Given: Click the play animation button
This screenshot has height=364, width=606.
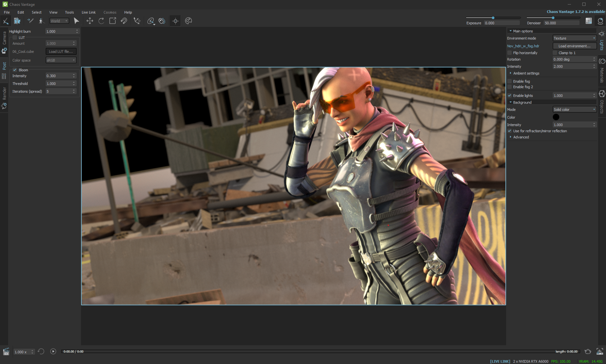Looking at the screenshot, I should [53, 351].
